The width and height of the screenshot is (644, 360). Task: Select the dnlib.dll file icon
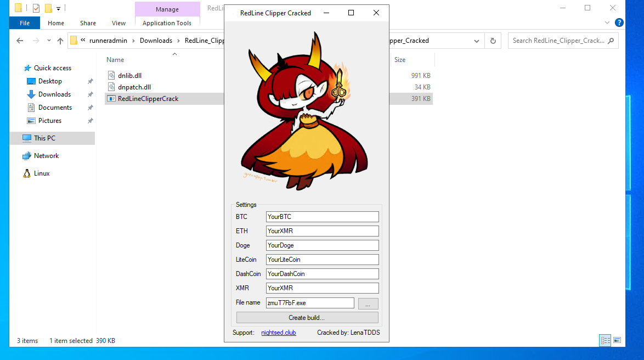pyautogui.click(x=111, y=75)
